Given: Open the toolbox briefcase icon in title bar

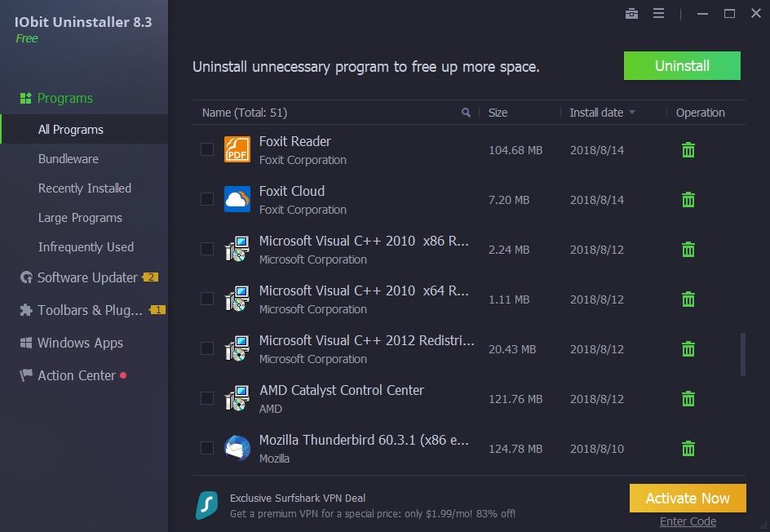Looking at the screenshot, I should pos(631,14).
